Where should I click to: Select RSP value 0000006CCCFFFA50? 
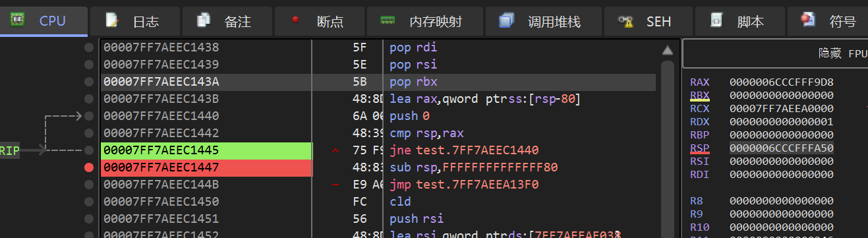(782, 148)
